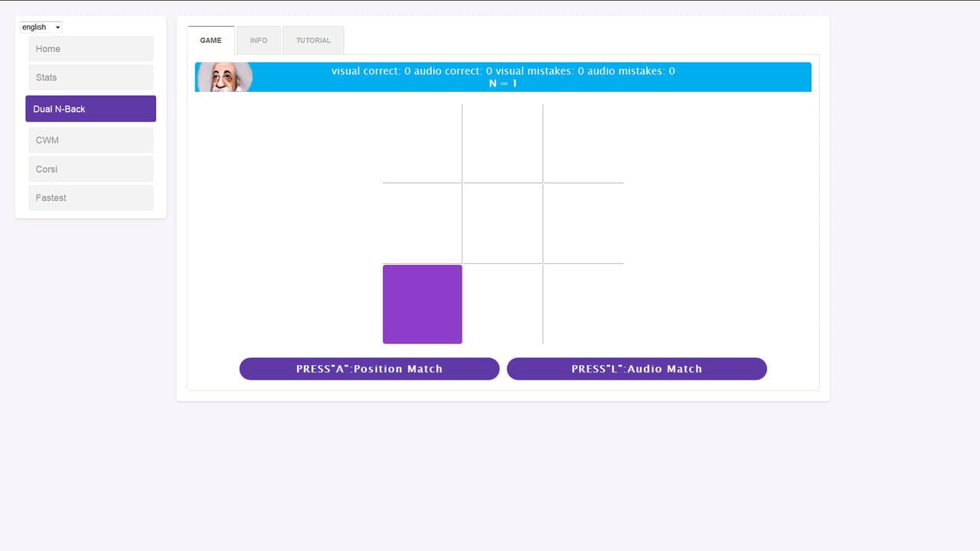This screenshot has width=980, height=551.
Task: Click the highlighted purple grid square
Action: (422, 304)
